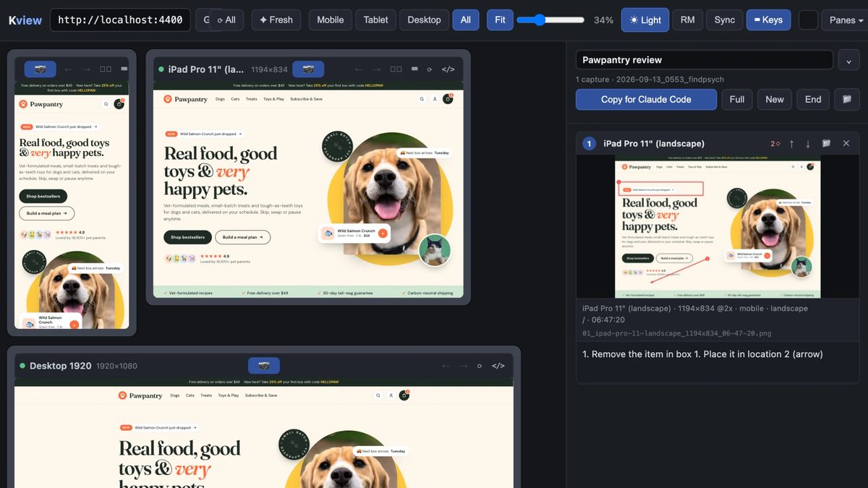Viewport: 868px width, 488px height.
Task: Click the search icon in Desktop 1920 preview
Action: [378, 395]
